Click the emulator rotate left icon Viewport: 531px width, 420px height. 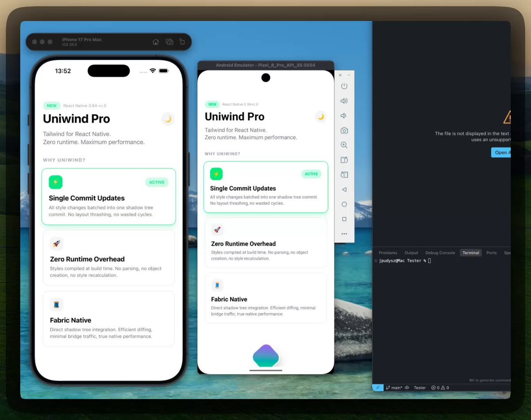click(344, 160)
